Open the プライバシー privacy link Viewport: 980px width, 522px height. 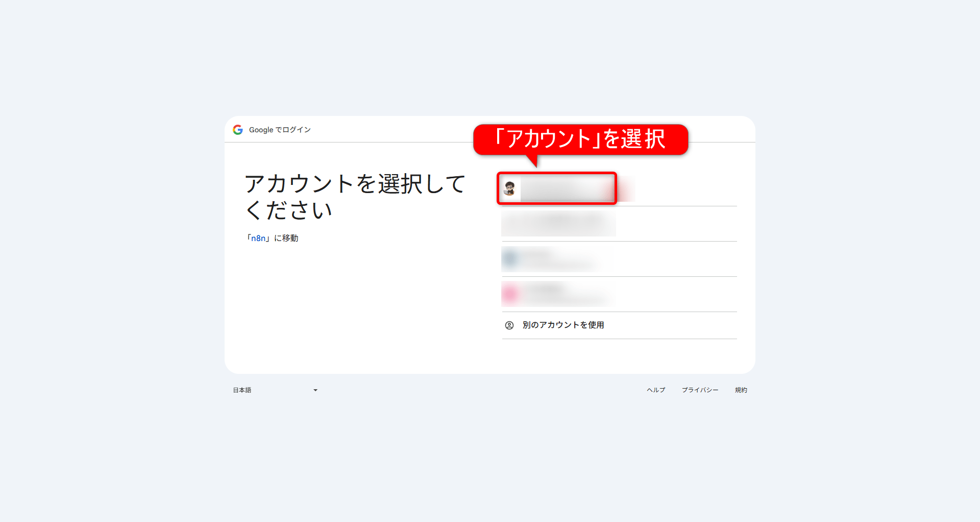click(x=700, y=390)
